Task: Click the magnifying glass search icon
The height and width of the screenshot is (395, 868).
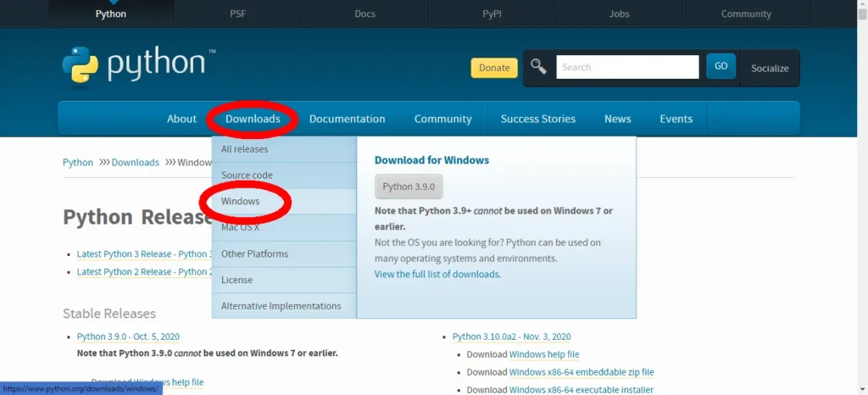Action: click(538, 67)
